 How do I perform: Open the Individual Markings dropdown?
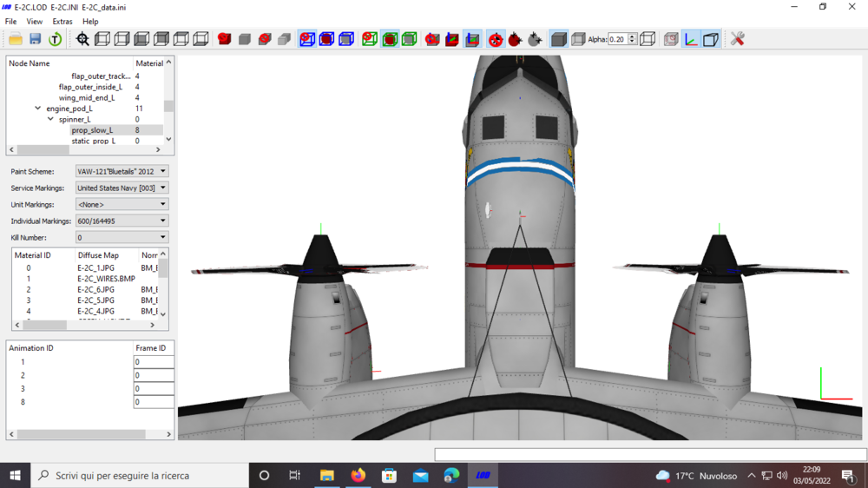122,221
